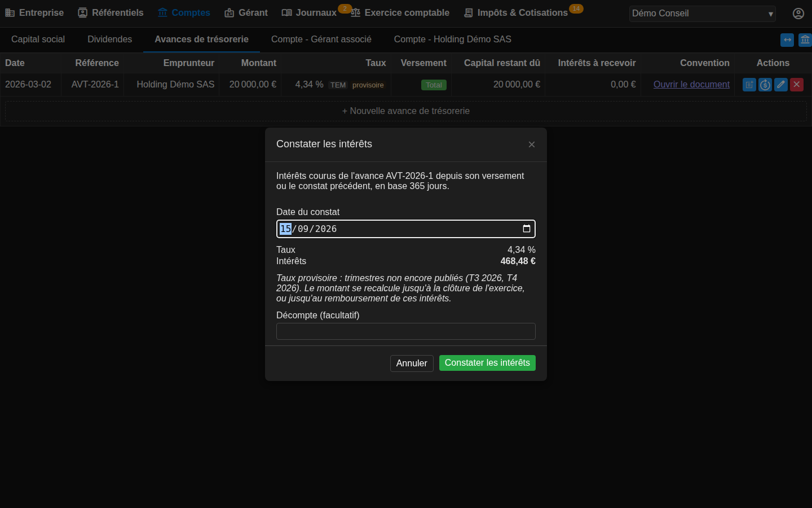Click + Nouvelle avance de trésorerie
812x508 pixels.
point(405,111)
